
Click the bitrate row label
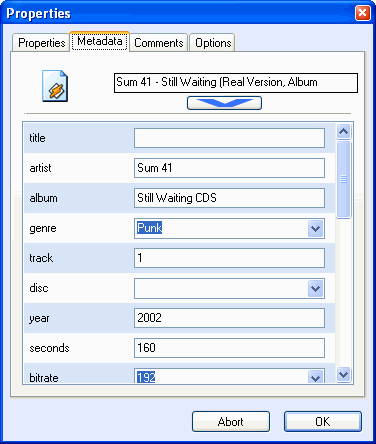coord(44,378)
